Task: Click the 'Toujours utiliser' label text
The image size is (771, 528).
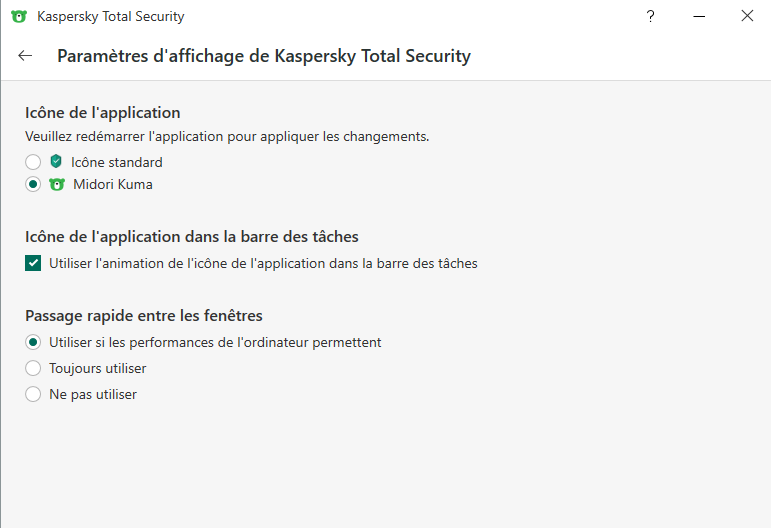Action: pos(98,368)
